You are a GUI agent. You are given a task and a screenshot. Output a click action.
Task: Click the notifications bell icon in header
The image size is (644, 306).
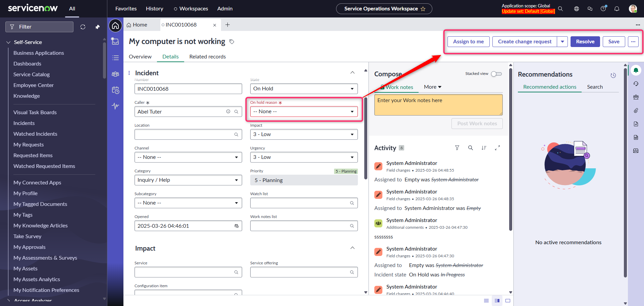coord(616,9)
